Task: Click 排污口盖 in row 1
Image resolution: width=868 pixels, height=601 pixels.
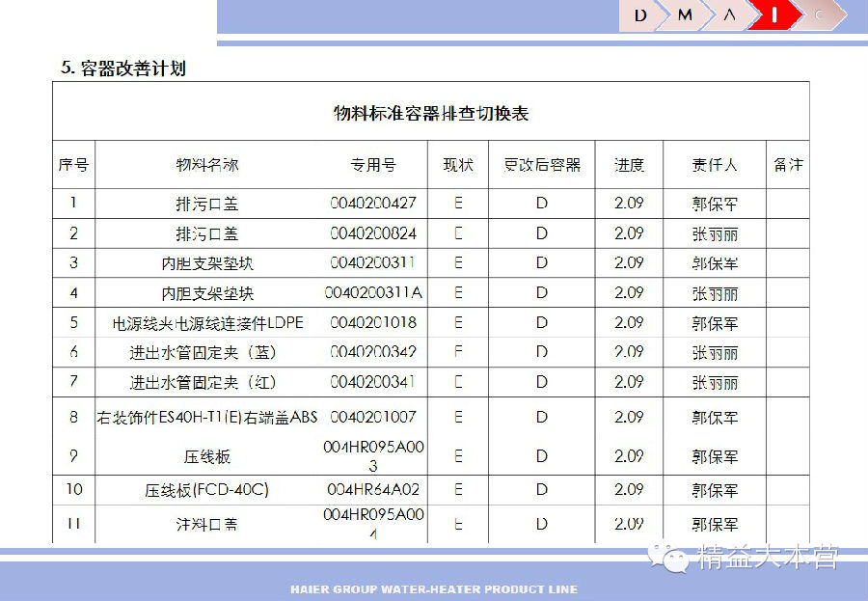Action: pos(207,204)
